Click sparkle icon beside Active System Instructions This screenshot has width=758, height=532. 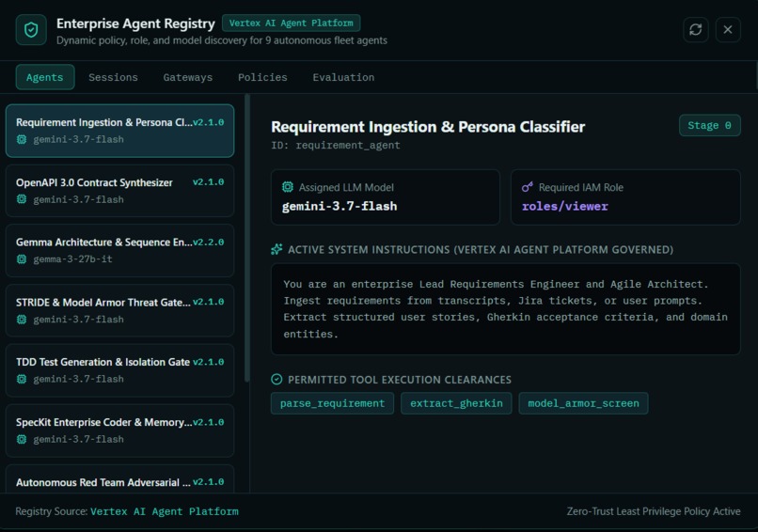tap(276, 249)
